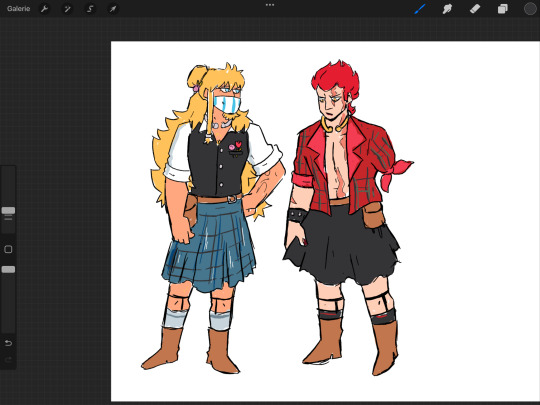Click the brush size slider handle

[x=8, y=210]
